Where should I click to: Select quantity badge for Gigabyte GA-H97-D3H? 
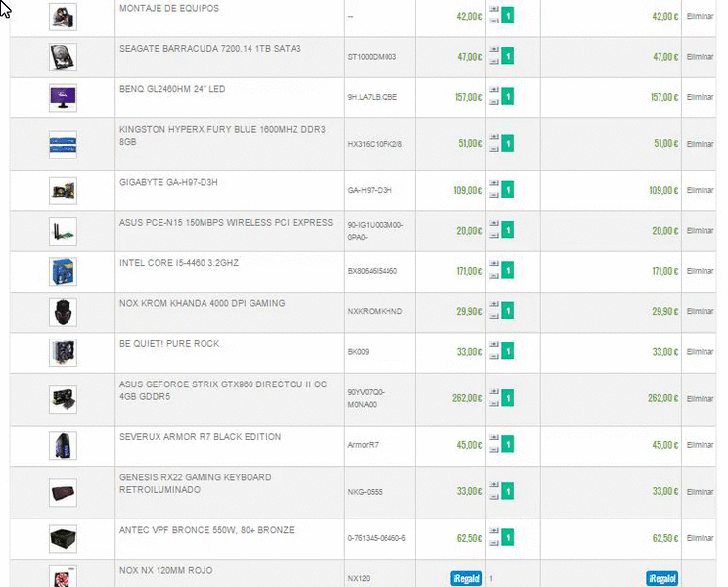click(508, 190)
